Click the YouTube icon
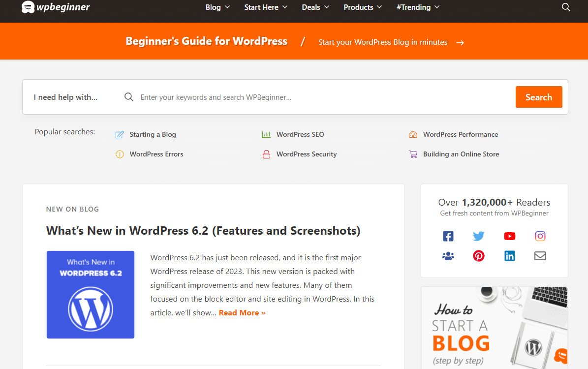 coord(509,236)
